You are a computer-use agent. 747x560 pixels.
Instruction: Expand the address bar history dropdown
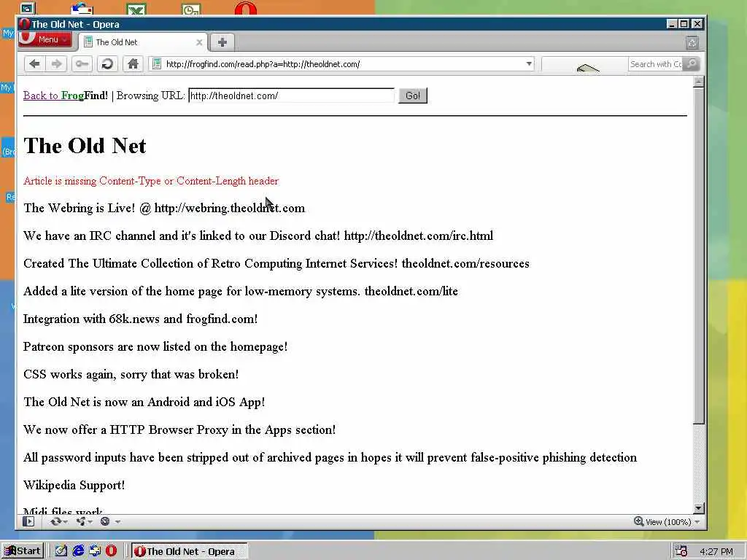[529, 64]
